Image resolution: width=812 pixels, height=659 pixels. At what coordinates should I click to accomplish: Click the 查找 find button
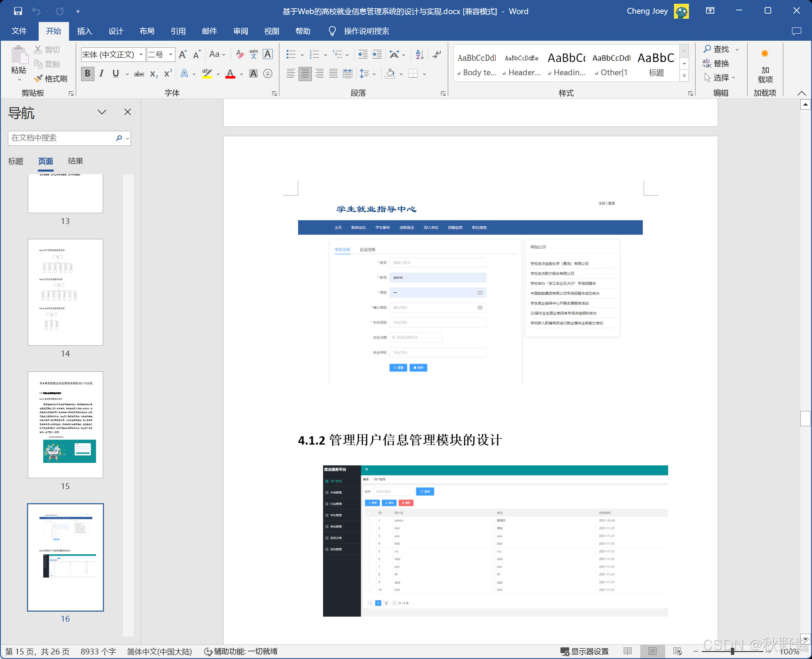click(716, 49)
